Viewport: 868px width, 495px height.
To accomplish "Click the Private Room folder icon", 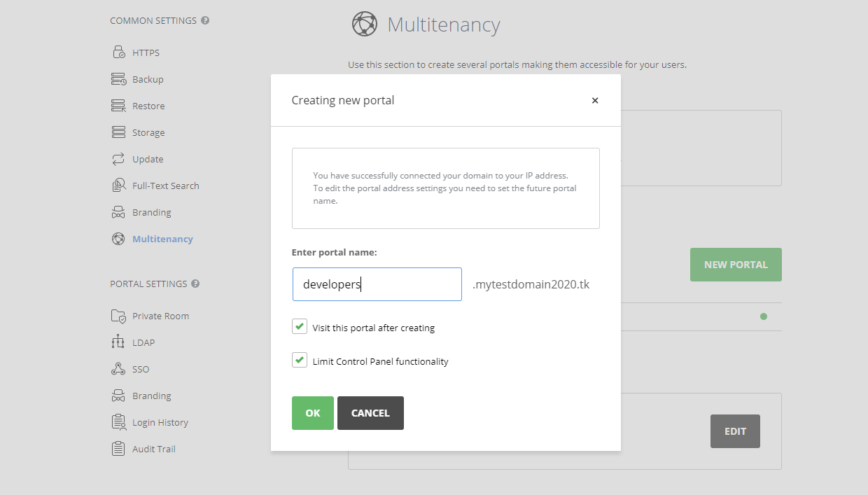I will point(118,316).
